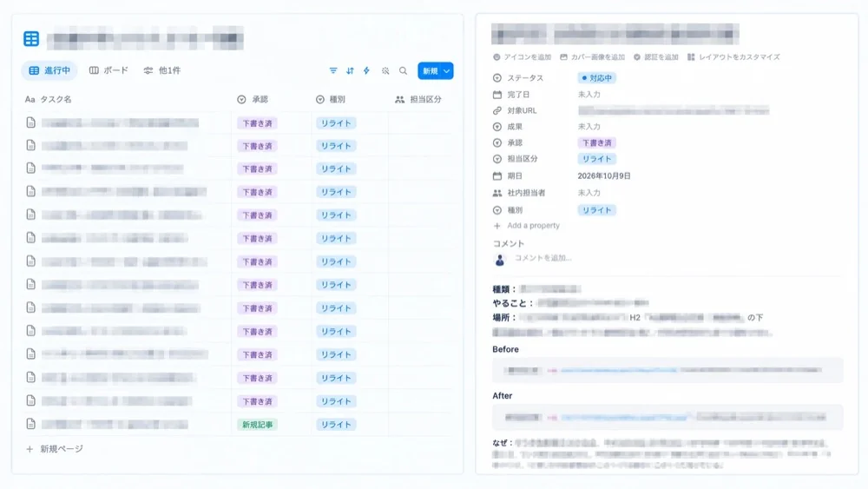Click 未入力 value beside 成果
The height and width of the screenshot is (489, 868).
[x=589, y=127]
